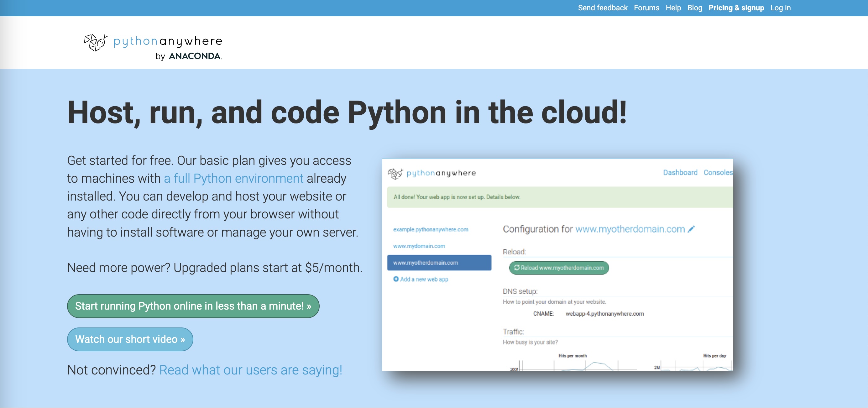Click the Log in link
Screen dimensions: 868x408
click(x=780, y=8)
